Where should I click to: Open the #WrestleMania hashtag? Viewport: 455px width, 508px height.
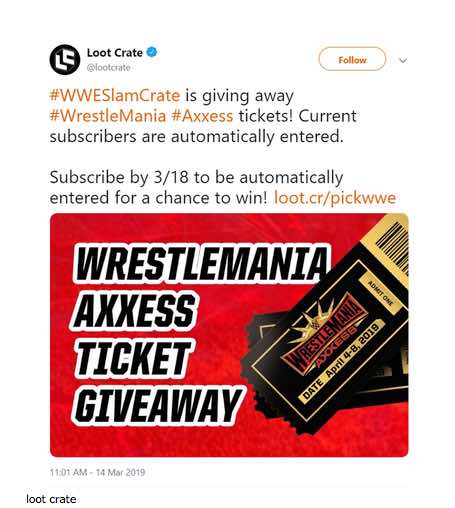click(108, 116)
